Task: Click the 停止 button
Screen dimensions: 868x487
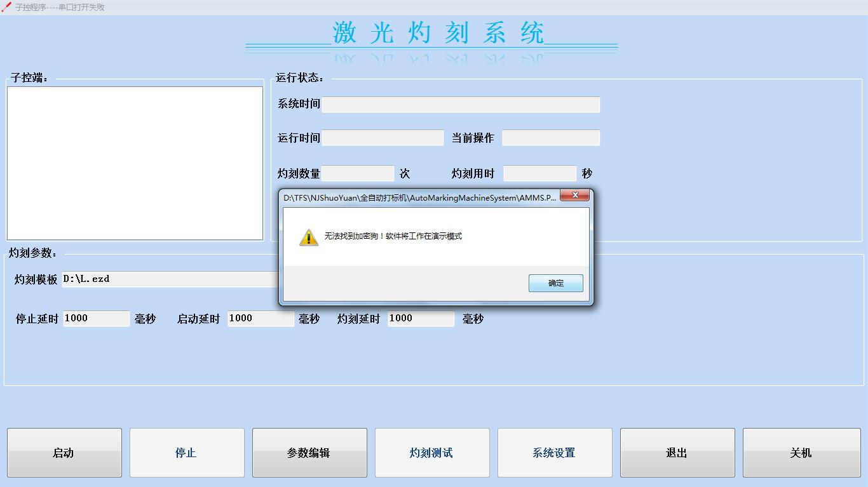Action: click(x=187, y=453)
